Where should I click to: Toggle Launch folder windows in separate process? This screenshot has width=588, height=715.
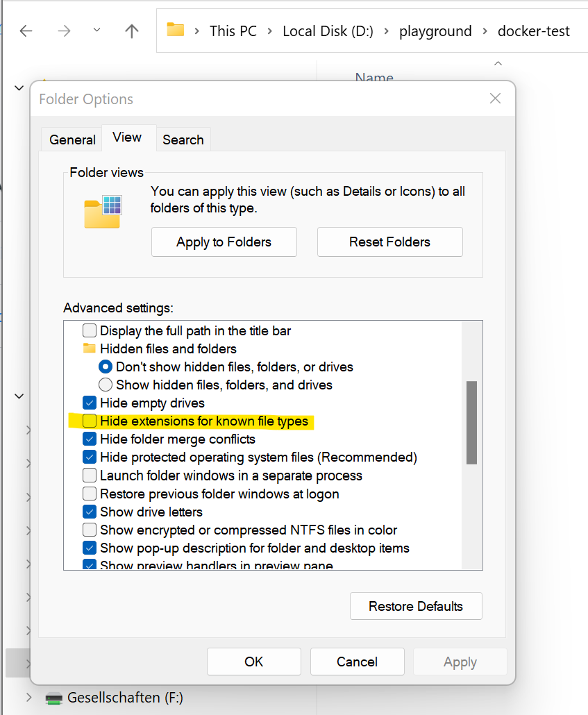[x=90, y=476]
